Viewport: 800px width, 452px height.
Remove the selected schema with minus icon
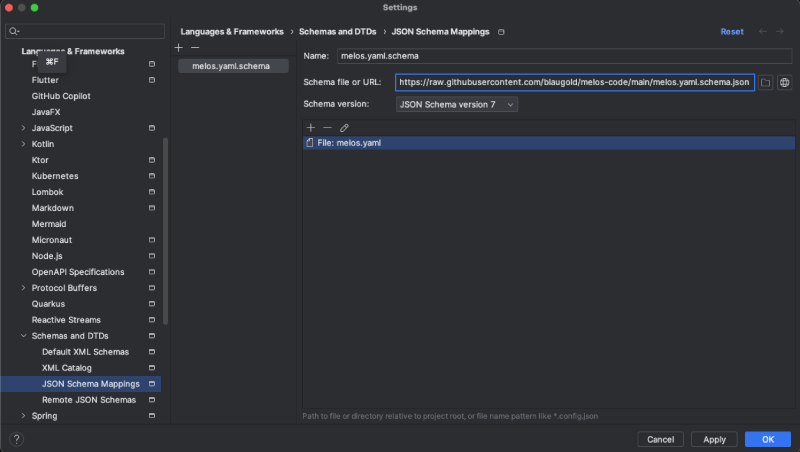[195, 47]
